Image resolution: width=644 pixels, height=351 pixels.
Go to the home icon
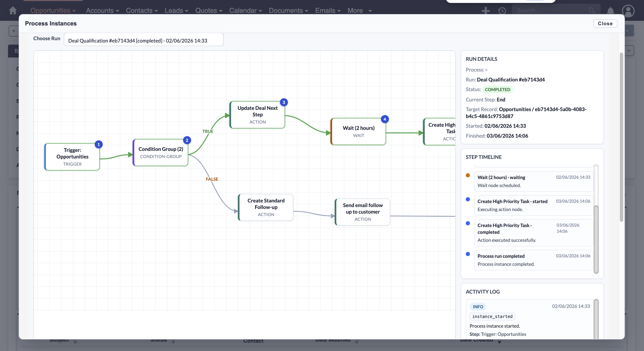13,11
